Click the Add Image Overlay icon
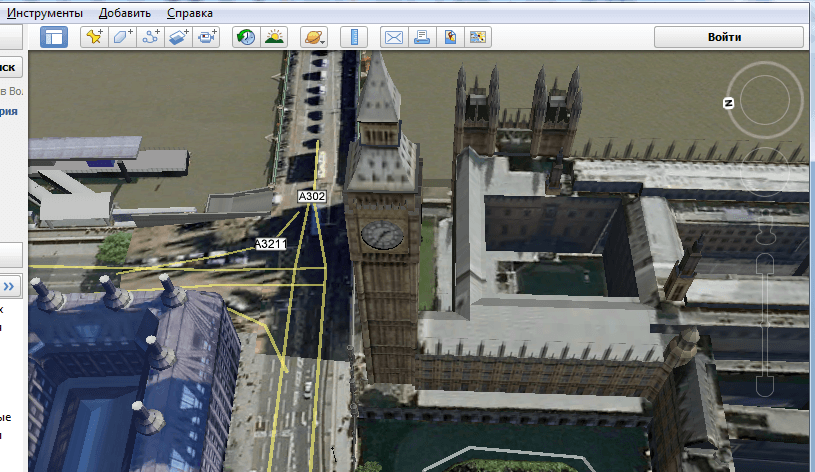Viewport: 815px width, 472px height. click(x=179, y=37)
